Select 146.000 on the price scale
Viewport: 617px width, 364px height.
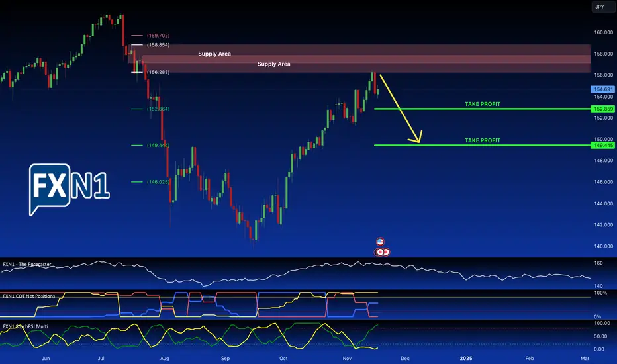tap(603, 182)
